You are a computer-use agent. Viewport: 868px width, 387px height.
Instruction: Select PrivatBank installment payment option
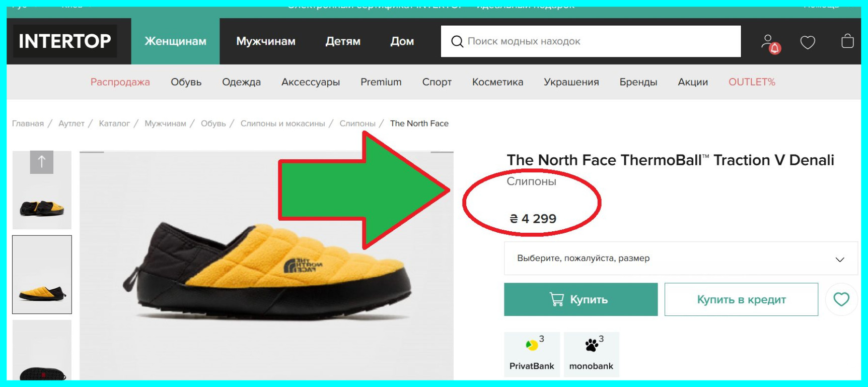532,354
